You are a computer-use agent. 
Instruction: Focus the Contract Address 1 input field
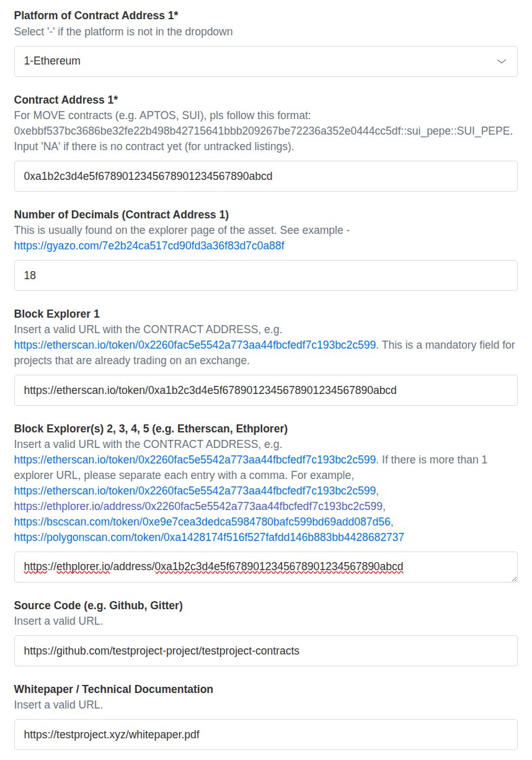265,176
